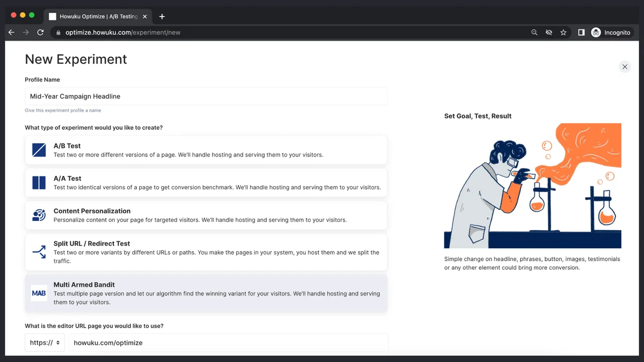
Task: Click the editor URL input field
Action: [x=229, y=343]
